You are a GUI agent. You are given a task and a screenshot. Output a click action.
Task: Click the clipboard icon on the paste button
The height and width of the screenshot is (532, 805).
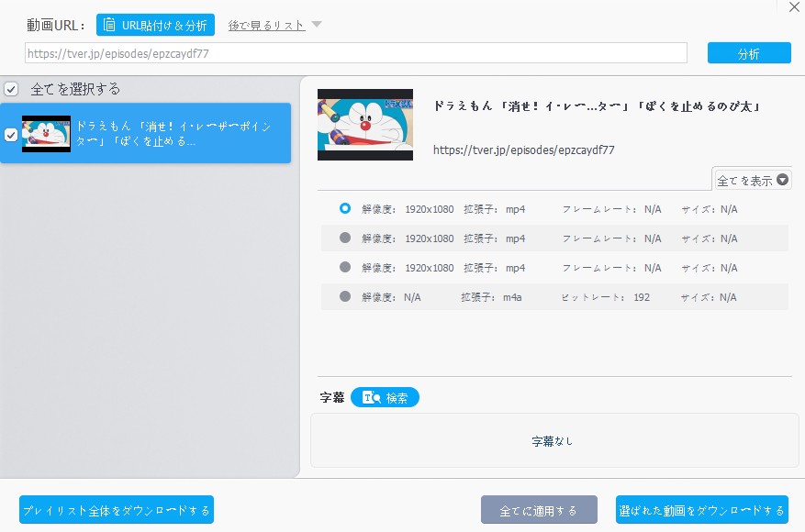(109, 25)
